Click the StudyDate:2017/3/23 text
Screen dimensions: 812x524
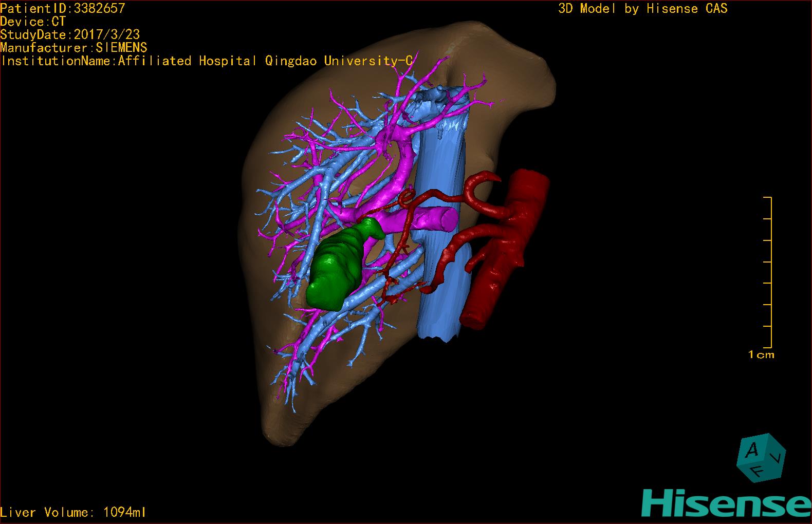click(70, 34)
